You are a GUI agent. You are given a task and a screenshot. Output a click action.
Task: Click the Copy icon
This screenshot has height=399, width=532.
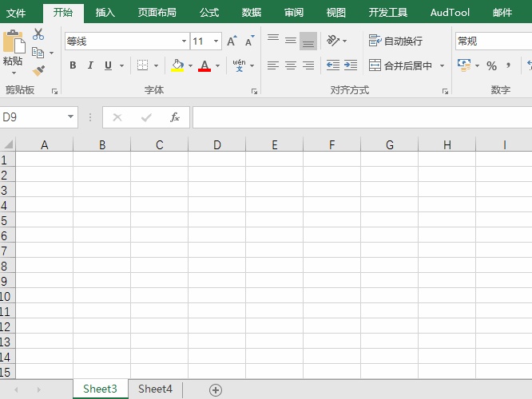click(x=38, y=53)
